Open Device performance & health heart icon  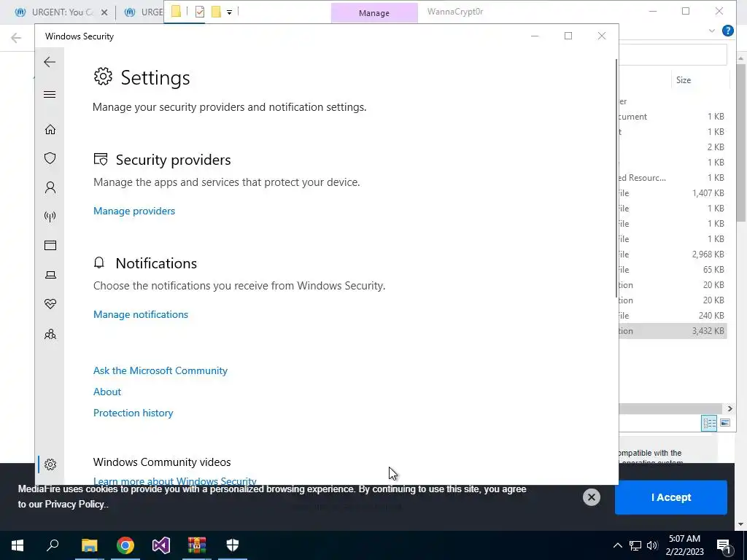pyautogui.click(x=50, y=304)
